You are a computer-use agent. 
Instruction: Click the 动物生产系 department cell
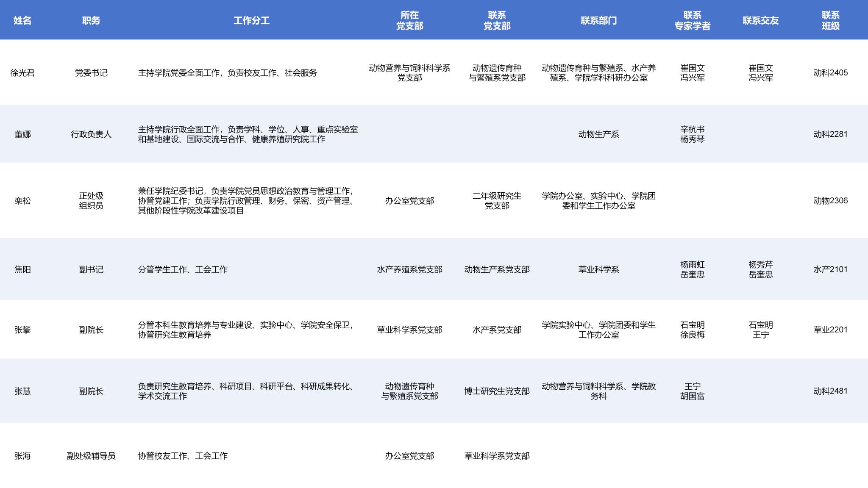[598, 134]
